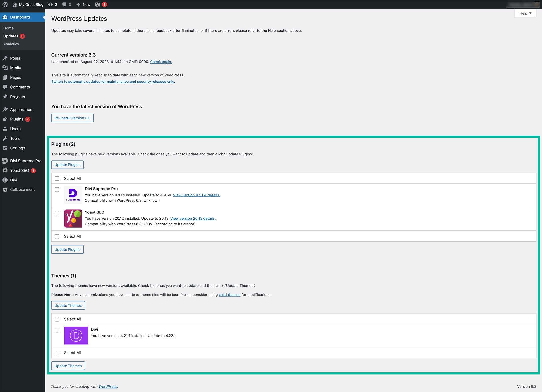Click the upper Update Plugins button

[67, 165]
